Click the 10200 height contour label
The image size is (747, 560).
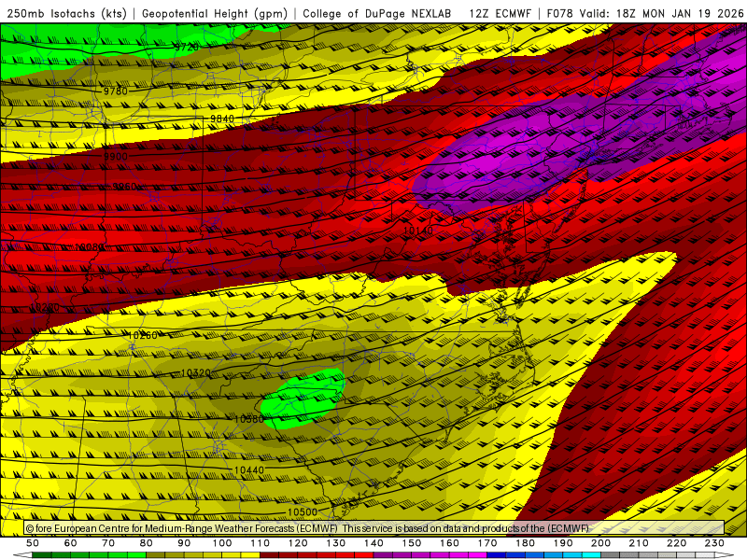44,308
